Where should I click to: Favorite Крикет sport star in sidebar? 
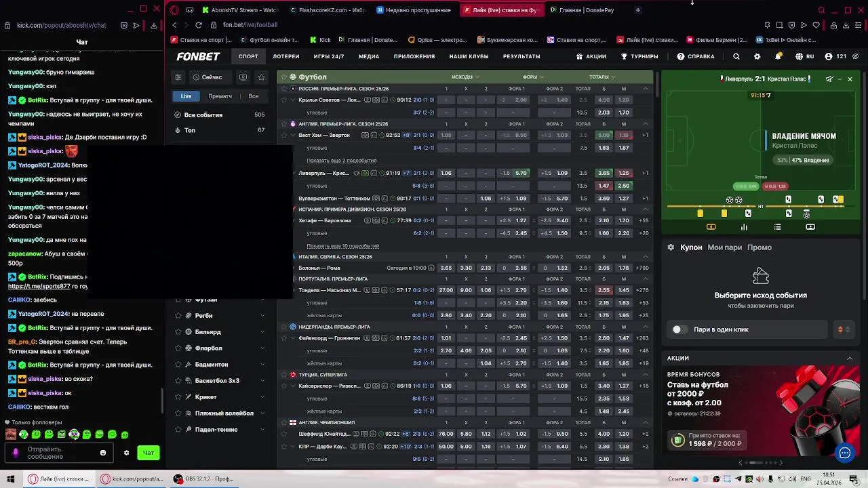[x=178, y=397]
